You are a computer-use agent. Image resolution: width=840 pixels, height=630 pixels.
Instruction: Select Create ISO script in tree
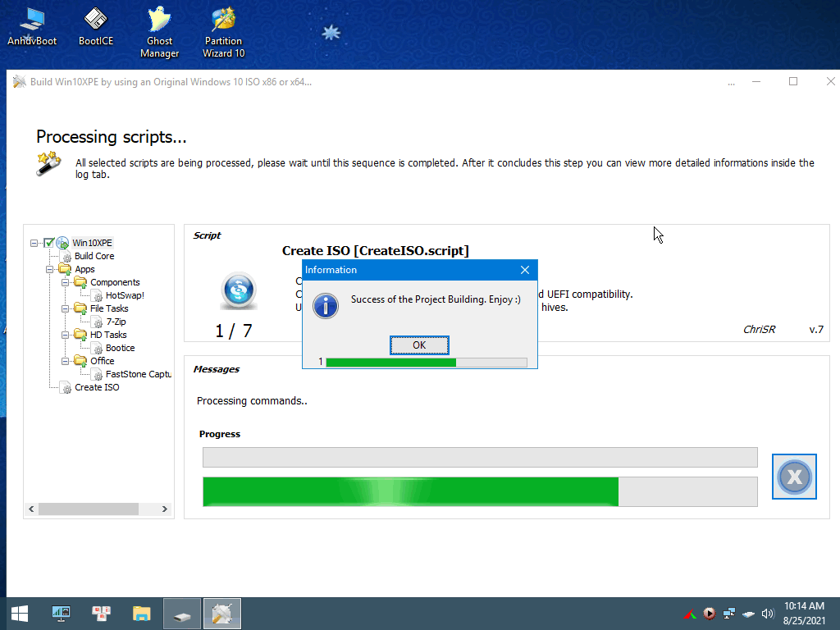97,387
